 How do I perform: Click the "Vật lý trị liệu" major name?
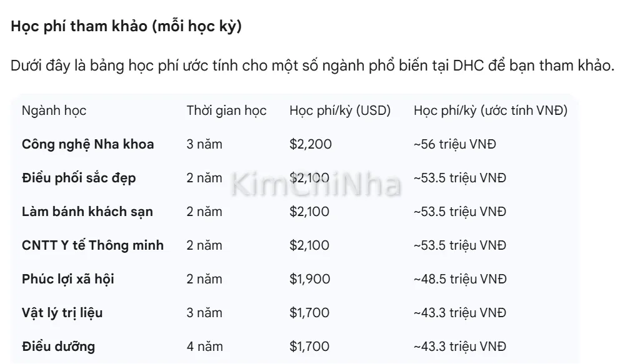(62, 313)
